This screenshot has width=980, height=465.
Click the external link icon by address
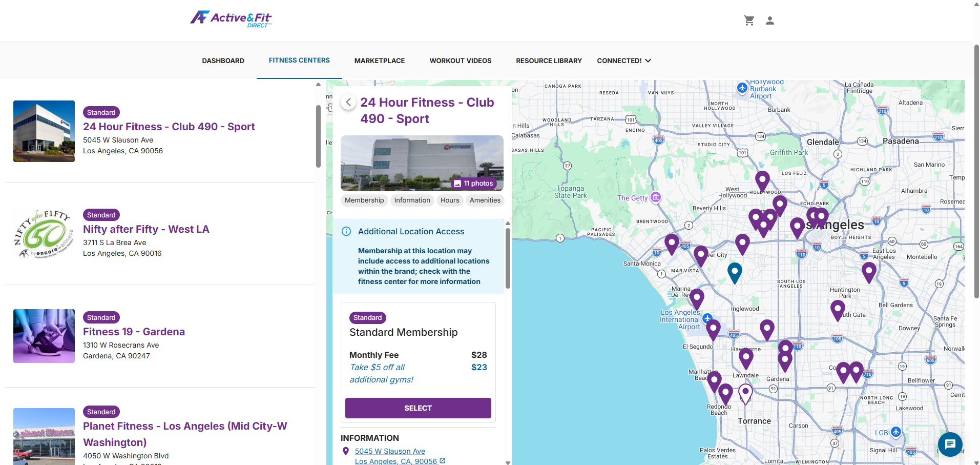pos(442,461)
